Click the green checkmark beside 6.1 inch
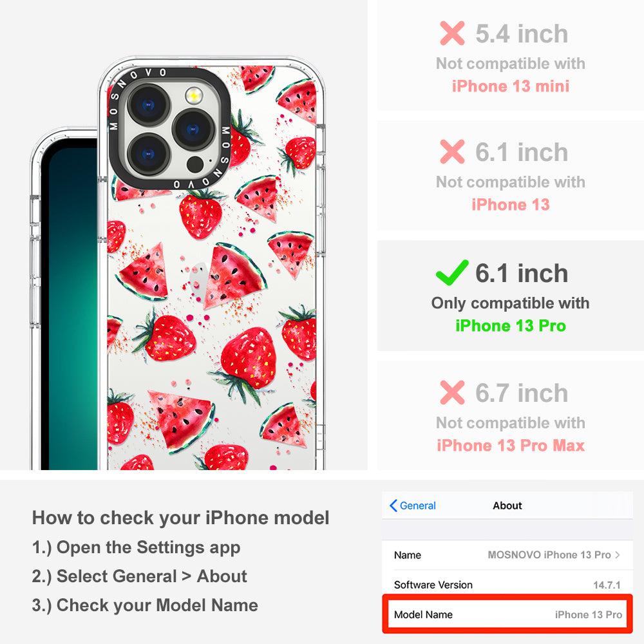Screen dimensions: 644x644 [x=452, y=272]
